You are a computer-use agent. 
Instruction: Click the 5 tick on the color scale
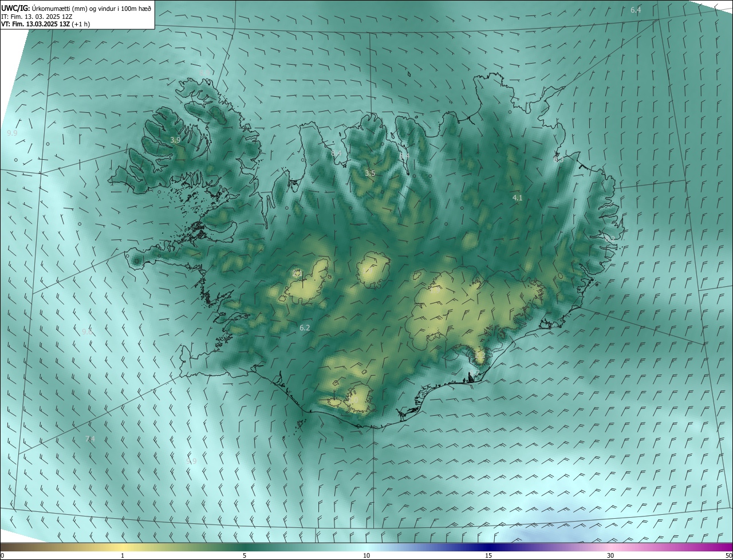[245, 556]
